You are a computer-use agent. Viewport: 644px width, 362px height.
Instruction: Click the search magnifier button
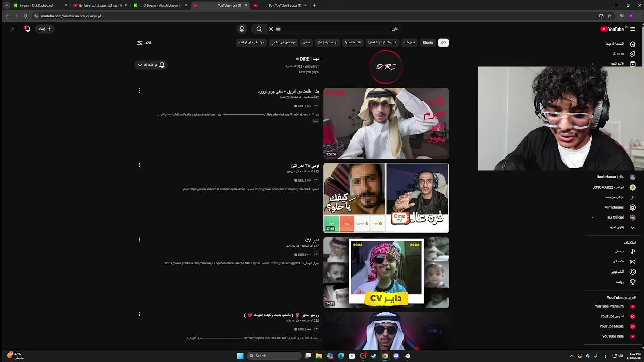click(259, 29)
